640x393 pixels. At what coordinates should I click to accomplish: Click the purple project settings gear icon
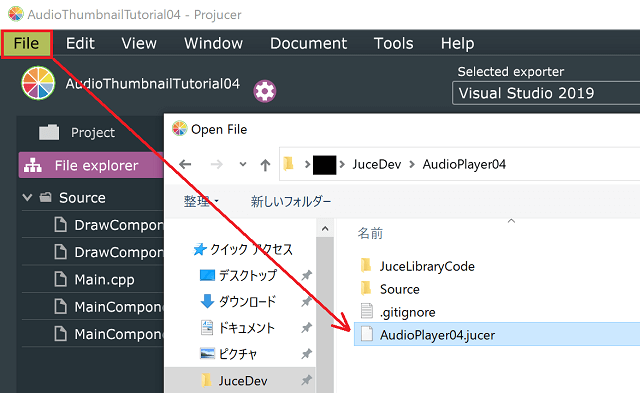(x=264, y=91)
